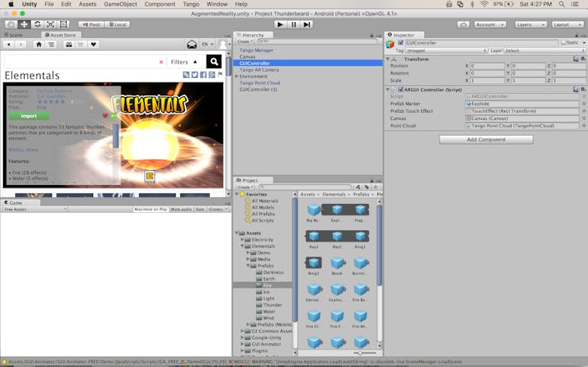The image size is (588, 367).
Task: Toggle the GUIController active checkbox
Action: coord(400,43)
